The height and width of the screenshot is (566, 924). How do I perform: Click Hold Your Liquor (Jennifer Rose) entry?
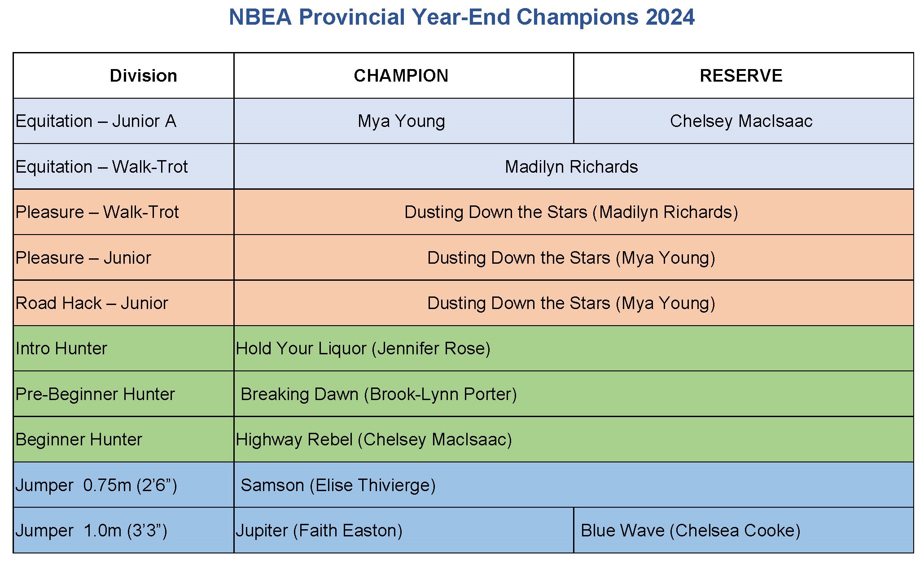363,348
